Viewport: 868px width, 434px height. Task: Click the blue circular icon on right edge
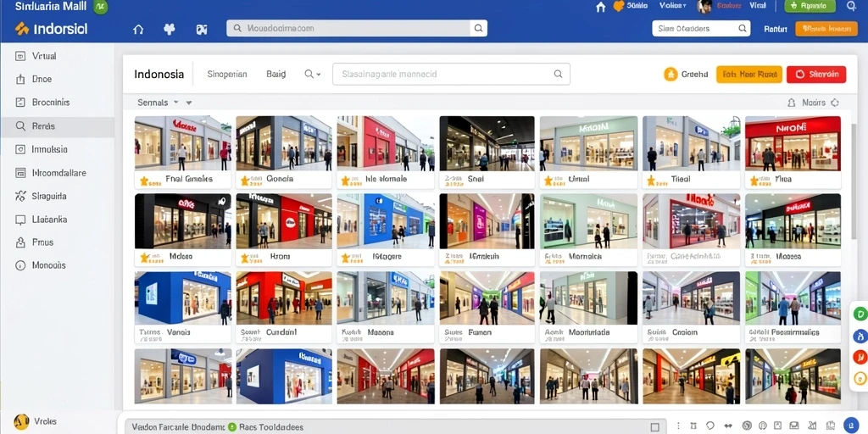[x=860, y=336]
